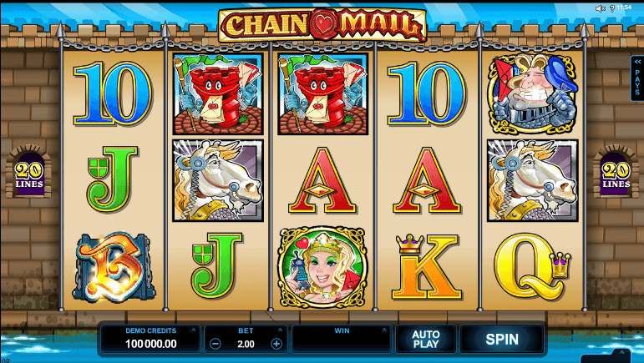This screenshot has height=363, width=644.
Task: Click the golden Q queen symbol
Action: tap(532, 266)
